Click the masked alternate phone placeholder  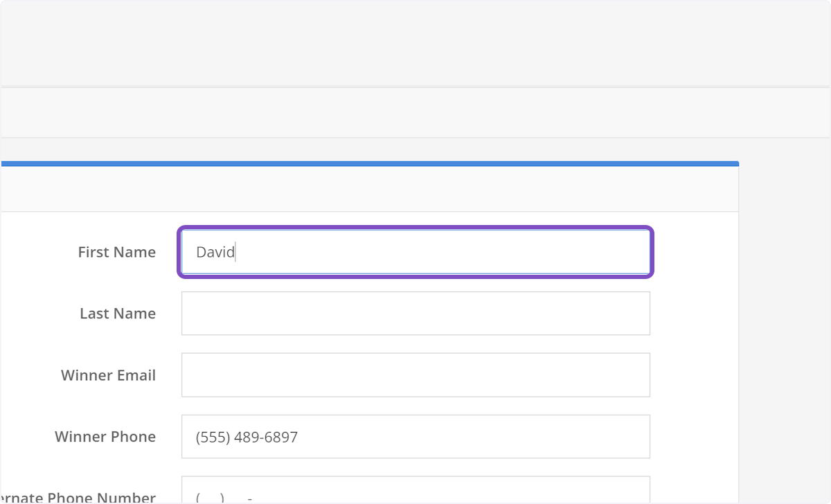coord(222,497)
